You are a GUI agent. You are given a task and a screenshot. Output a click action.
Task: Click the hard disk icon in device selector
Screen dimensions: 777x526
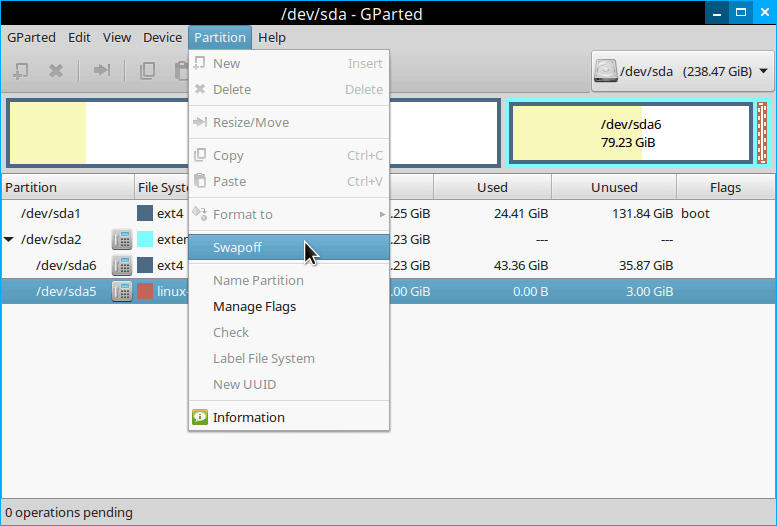tap(606, 71)
